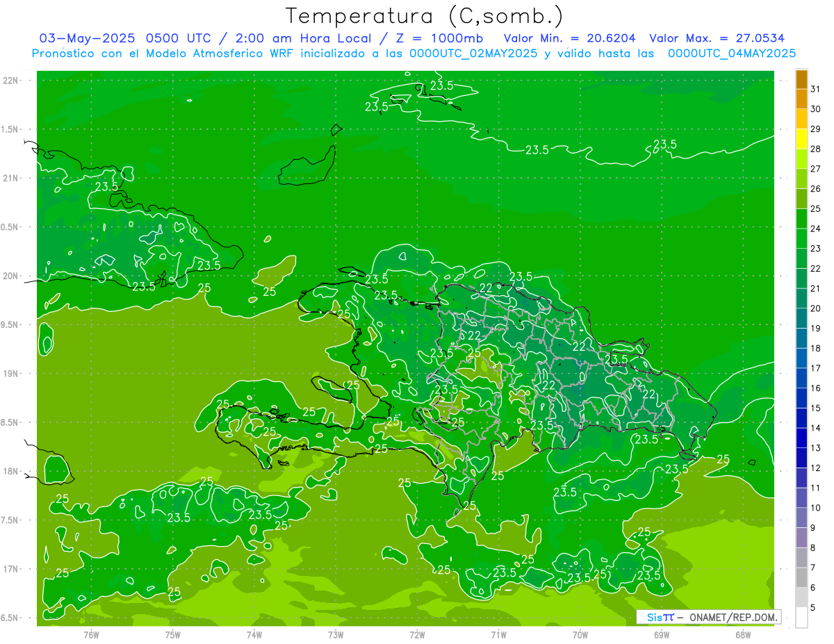Click the 75W longitude axis label
834x644 pixels.
173,634
